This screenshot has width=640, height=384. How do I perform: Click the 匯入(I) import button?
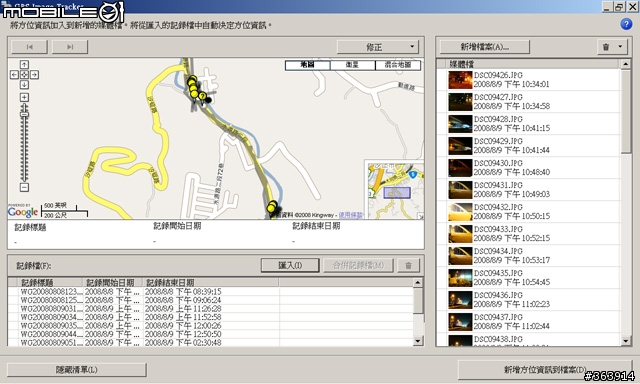pos(290,266)
